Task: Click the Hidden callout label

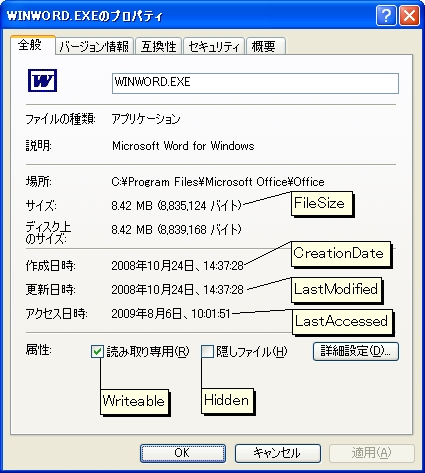Action: pos(227,401)
